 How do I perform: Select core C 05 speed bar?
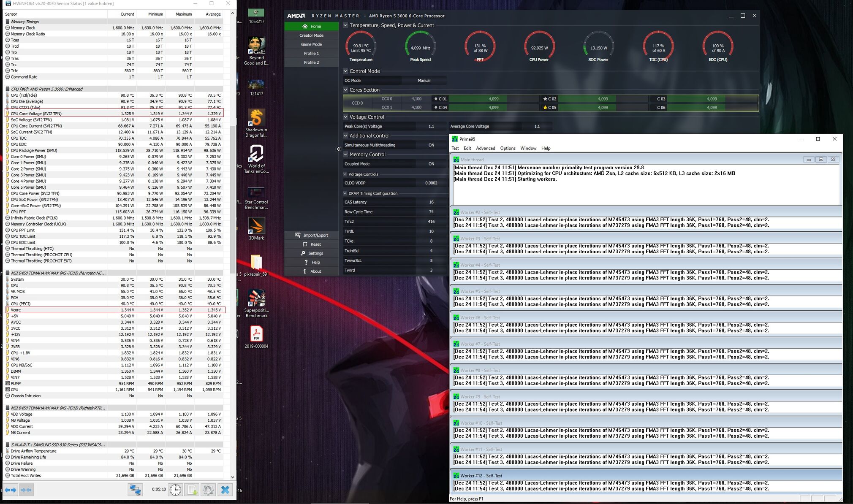coord(603,108)
